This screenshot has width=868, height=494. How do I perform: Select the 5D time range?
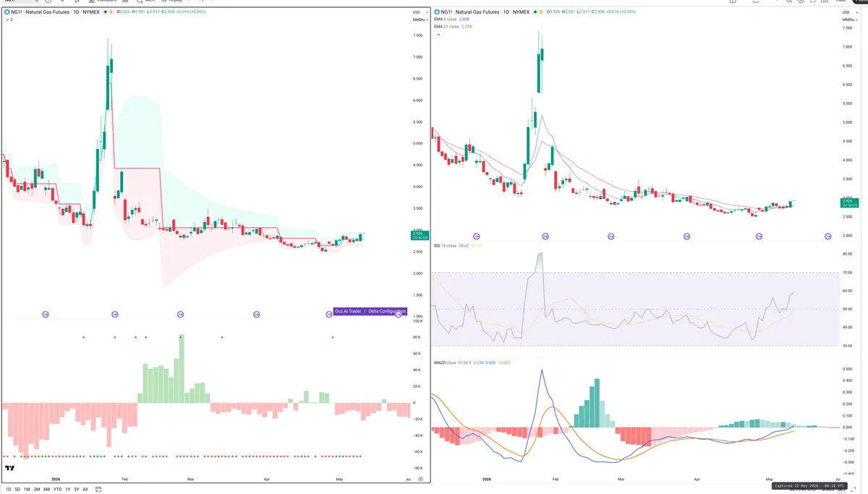[x=17, y=489]
